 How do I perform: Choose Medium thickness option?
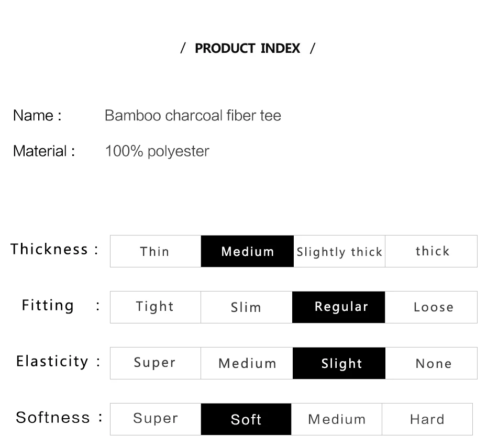coord(247,251)
